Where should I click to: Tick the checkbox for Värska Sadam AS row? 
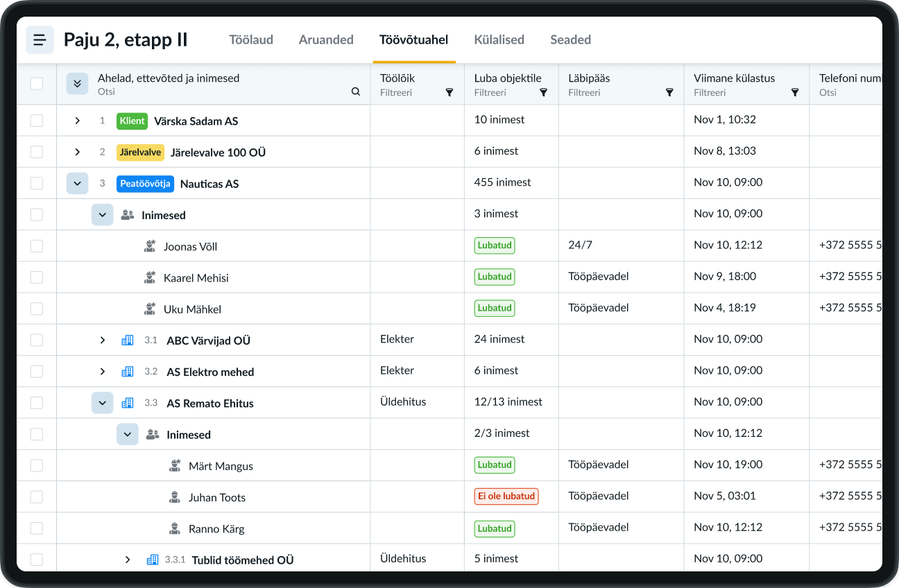pyautogui.click(x=37, y=121)
